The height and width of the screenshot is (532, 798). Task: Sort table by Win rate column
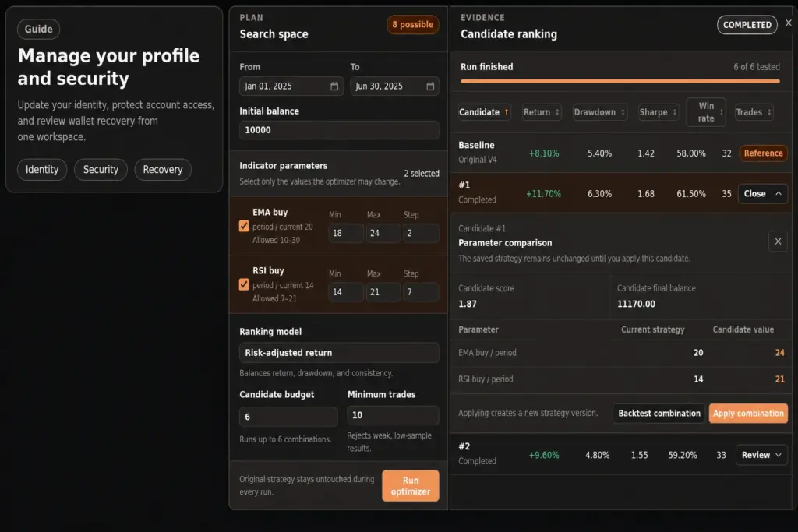[705, 112]
